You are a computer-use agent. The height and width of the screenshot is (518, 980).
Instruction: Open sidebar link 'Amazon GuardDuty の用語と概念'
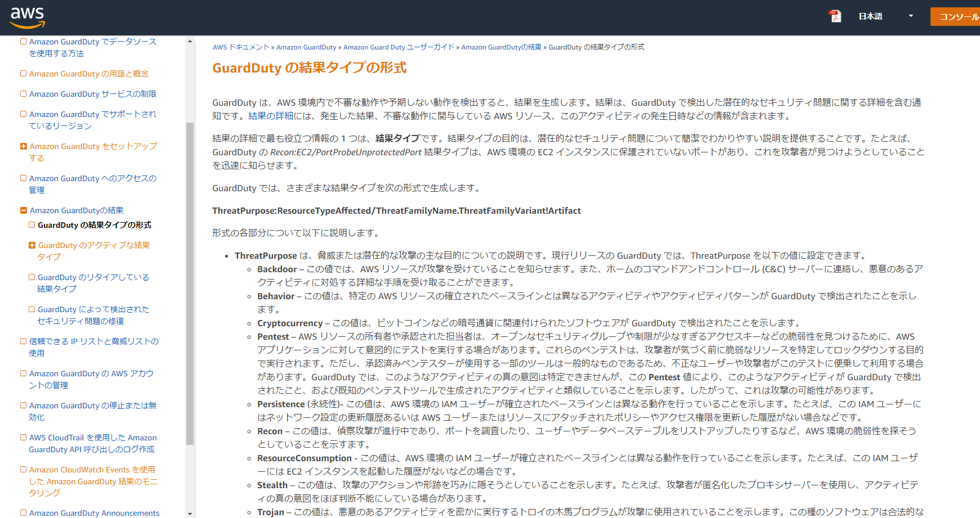89,74
